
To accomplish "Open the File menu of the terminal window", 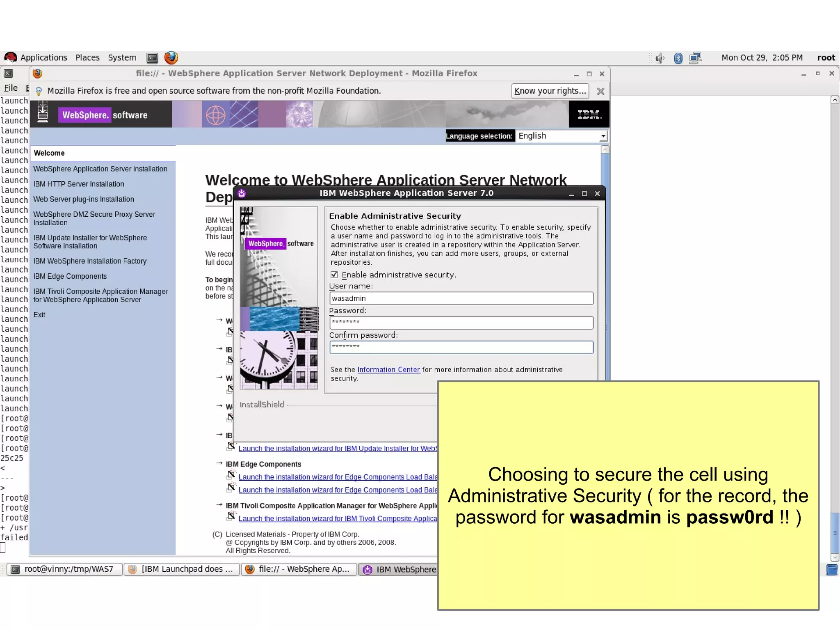I will tap(11, 88).
